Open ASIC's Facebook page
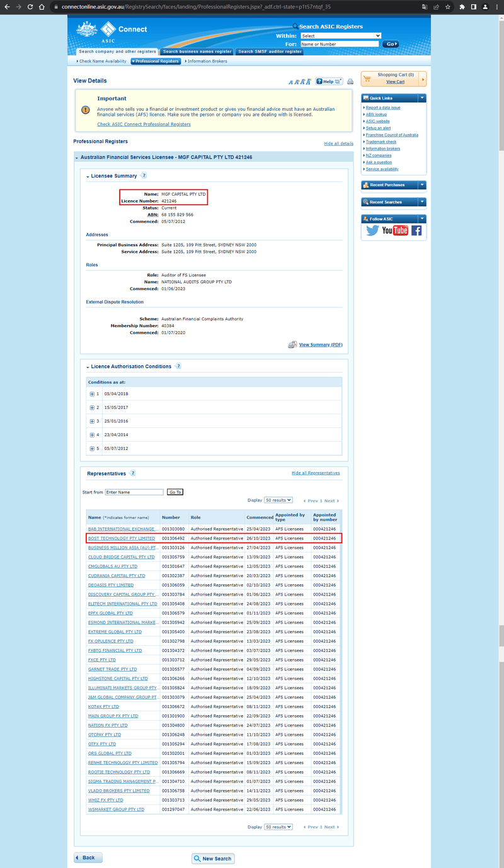Viewport: 504px width, 868px height. click(x=416, y=230)
